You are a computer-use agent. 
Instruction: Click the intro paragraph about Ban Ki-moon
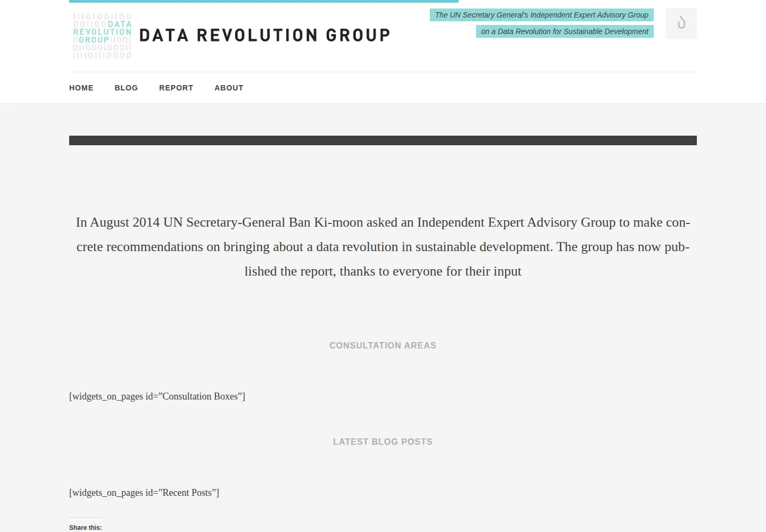point(383,247)
